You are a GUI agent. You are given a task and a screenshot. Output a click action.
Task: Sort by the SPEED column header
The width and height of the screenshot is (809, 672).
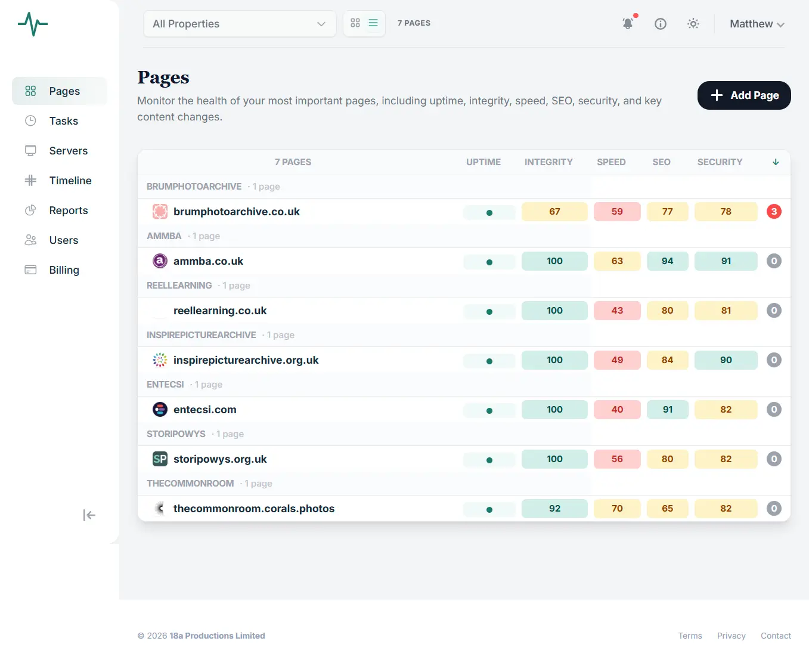click(611, 162)
